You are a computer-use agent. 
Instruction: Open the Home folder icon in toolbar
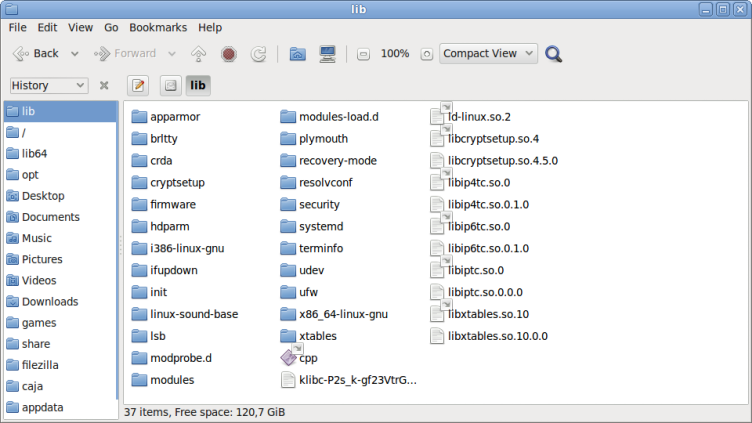click(297, 54)
